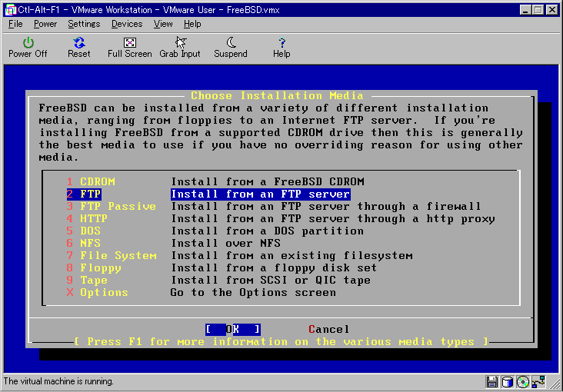Viewport: 563px width, 392px height.
Task: Click the floppy disk status icon
Action: (x=491, y=381)
